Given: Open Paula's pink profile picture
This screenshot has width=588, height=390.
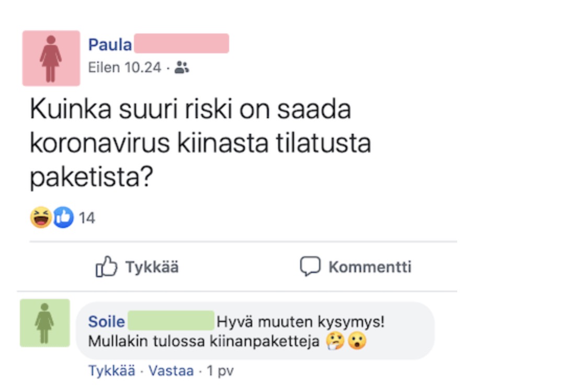Looking at the screenshot, I should [x=51, y=58].
